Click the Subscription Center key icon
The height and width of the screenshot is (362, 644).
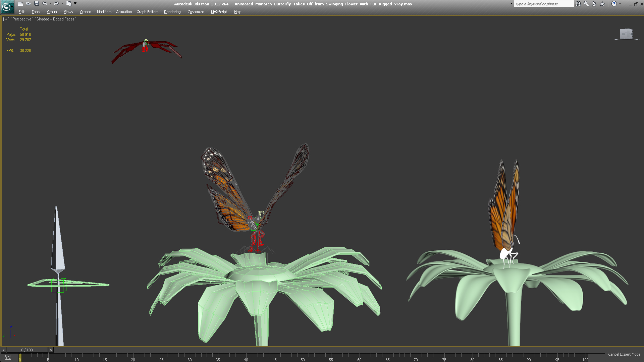[586, 4]
